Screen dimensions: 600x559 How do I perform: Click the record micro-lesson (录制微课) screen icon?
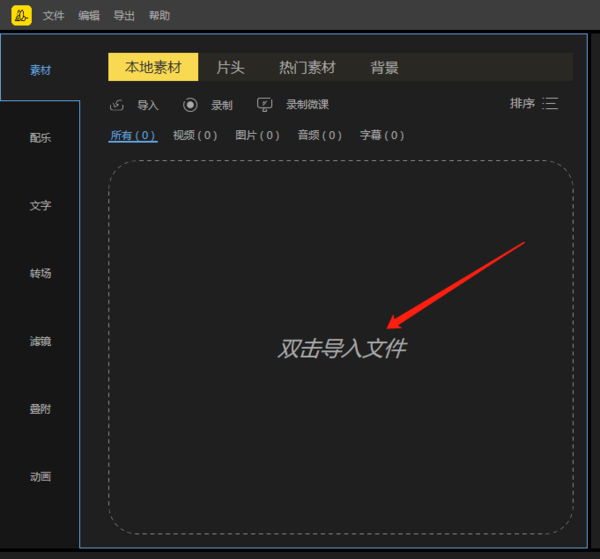264,104
